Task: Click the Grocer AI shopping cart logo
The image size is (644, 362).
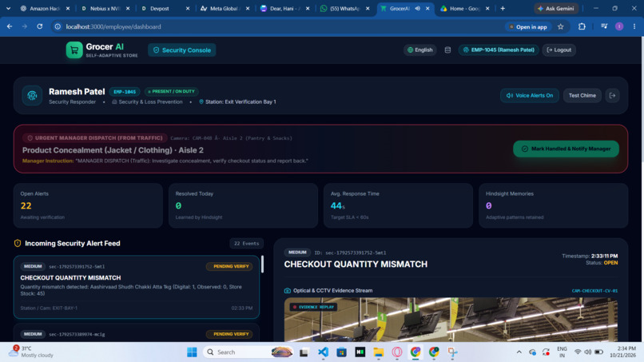Action: point(74,50)
